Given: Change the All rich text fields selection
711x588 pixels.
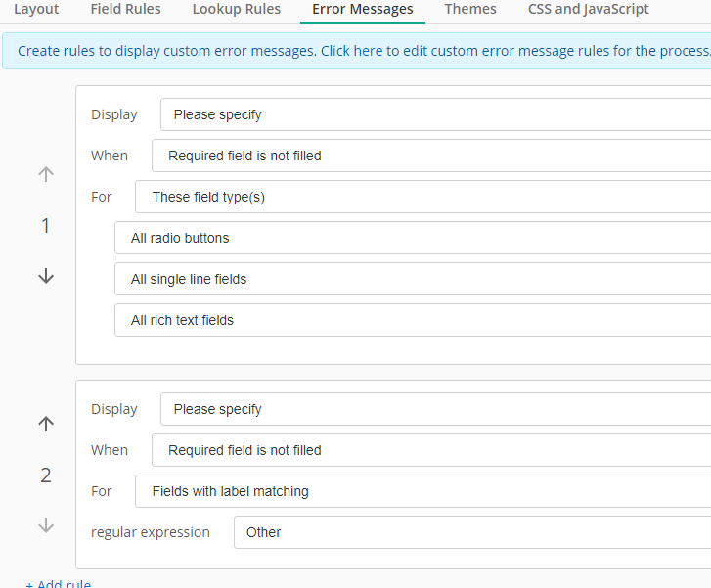Looking at the screenshot, I should click(x=413, y=320).
